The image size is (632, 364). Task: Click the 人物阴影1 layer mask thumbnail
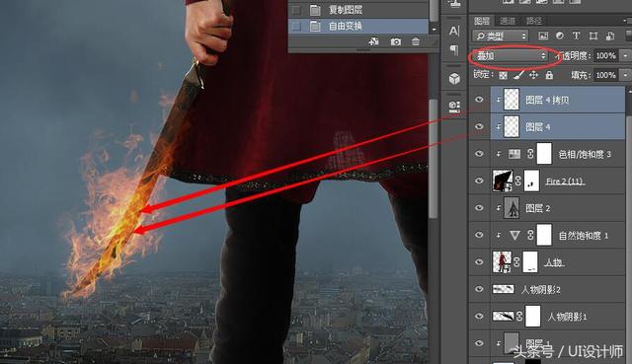point(533,316)
